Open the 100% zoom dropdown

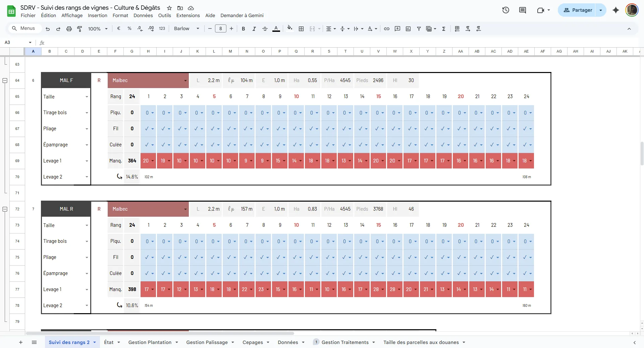[98, 29]
